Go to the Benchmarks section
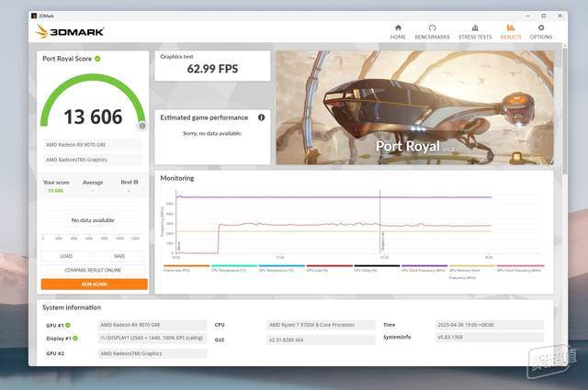 [x=432, y=32]
